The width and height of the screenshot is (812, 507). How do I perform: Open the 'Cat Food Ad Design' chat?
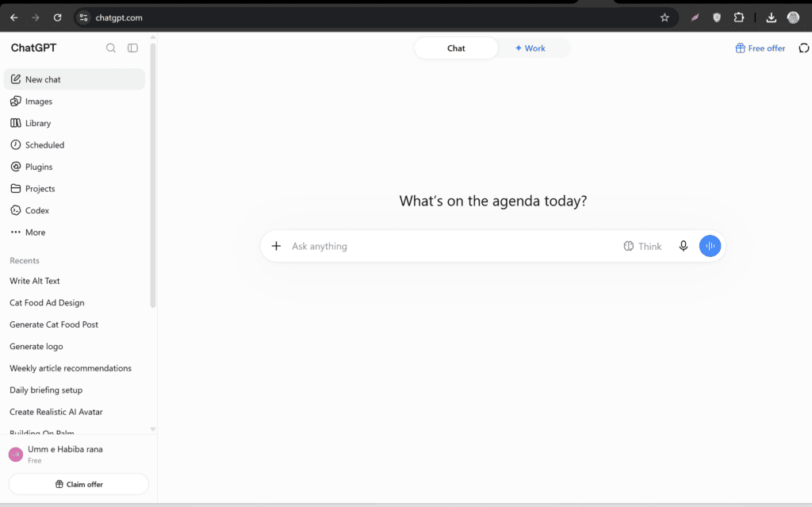point(75,302)
